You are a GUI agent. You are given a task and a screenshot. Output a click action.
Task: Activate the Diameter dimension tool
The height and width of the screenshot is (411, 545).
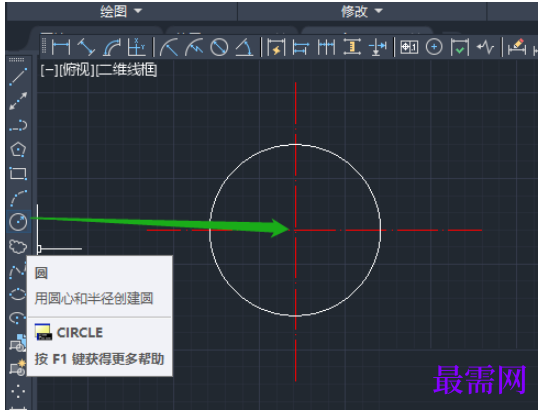click(x=219, y=47)
